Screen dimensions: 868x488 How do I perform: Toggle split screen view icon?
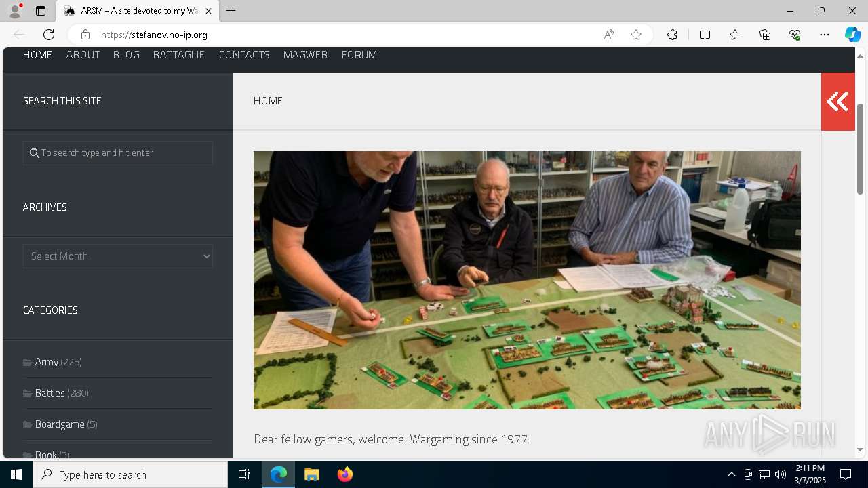click(705, 35)
